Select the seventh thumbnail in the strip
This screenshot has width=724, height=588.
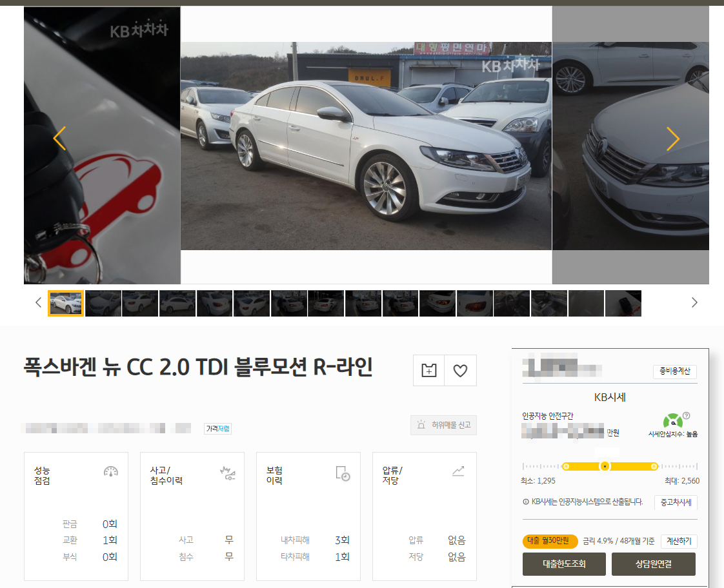click(289, 304)
